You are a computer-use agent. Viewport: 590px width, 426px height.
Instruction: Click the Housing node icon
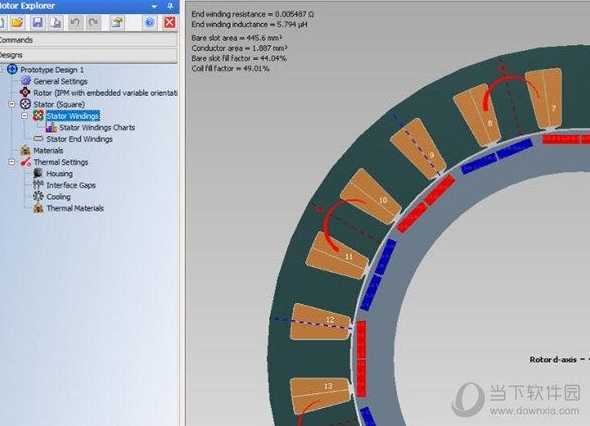point(38,173)
